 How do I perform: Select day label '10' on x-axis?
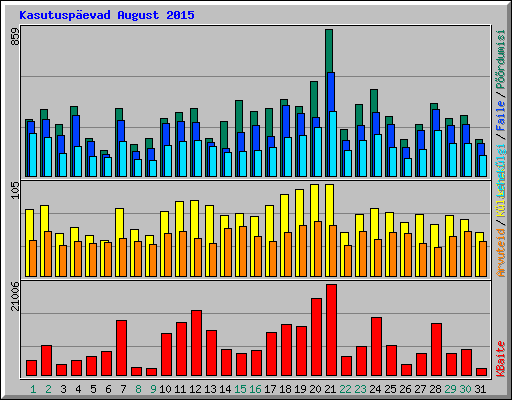pyautogui.click(x=165, y=389)
